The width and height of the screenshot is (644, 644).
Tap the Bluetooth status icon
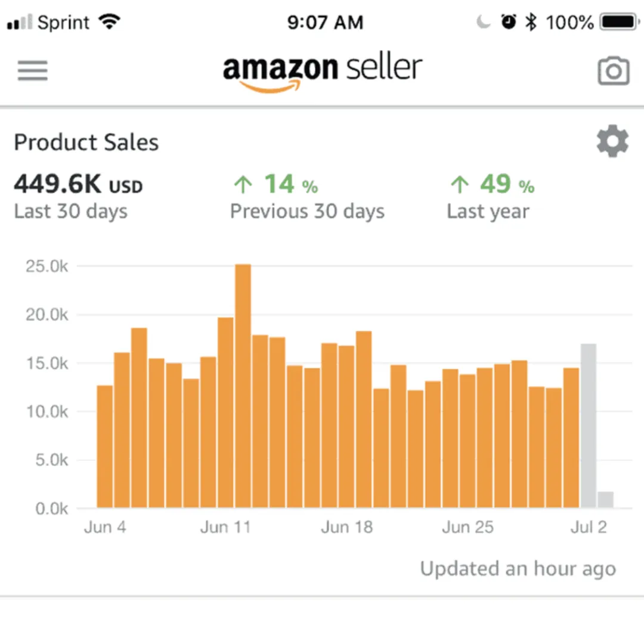click(x=530, y=23)
